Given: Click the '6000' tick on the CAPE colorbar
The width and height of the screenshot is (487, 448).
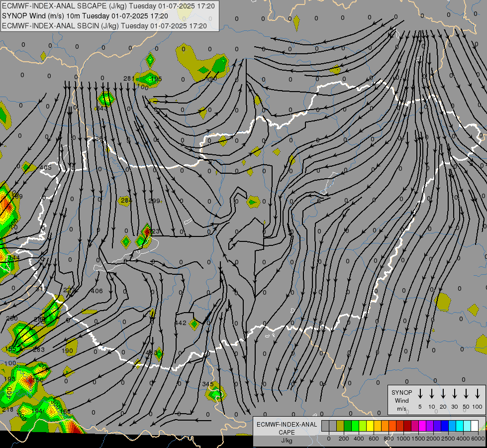Looking at the screenshot, I should (478, 439).
